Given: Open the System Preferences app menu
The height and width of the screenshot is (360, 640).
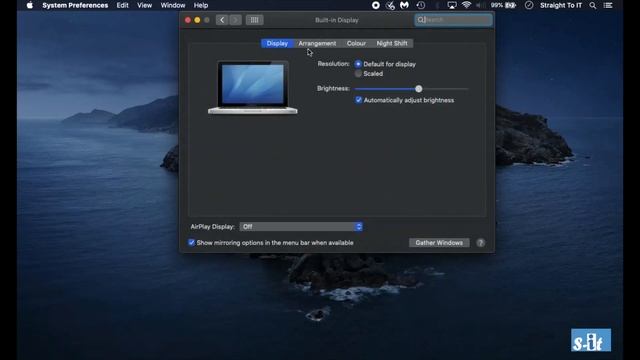Looking at the screenshot, I should coord(75,5).
